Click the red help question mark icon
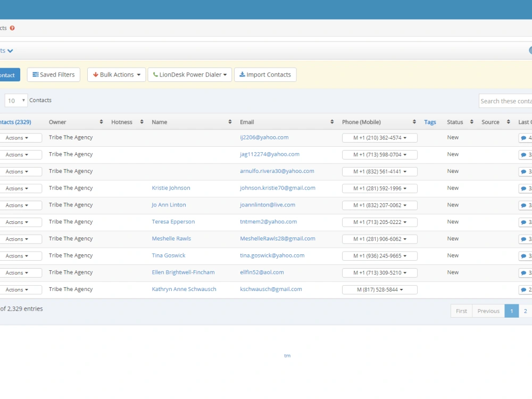Image resolution: width=532 pixels, height=399 pixels. 12,28
